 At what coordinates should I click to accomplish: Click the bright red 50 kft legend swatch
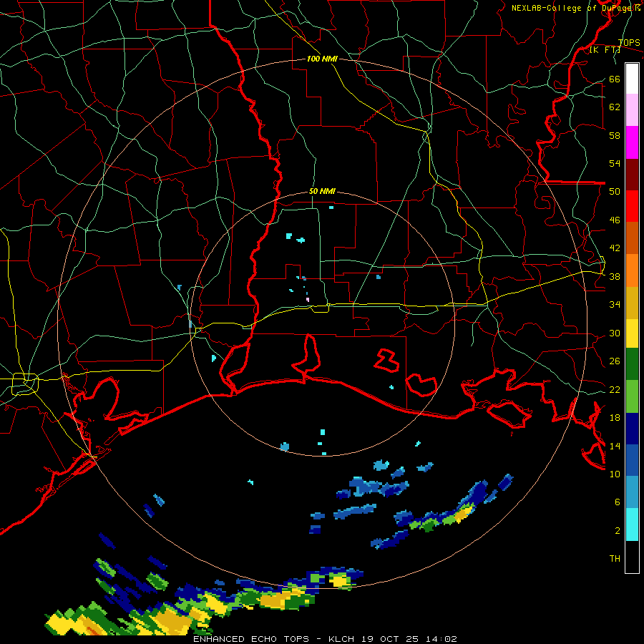pos(632,206)
